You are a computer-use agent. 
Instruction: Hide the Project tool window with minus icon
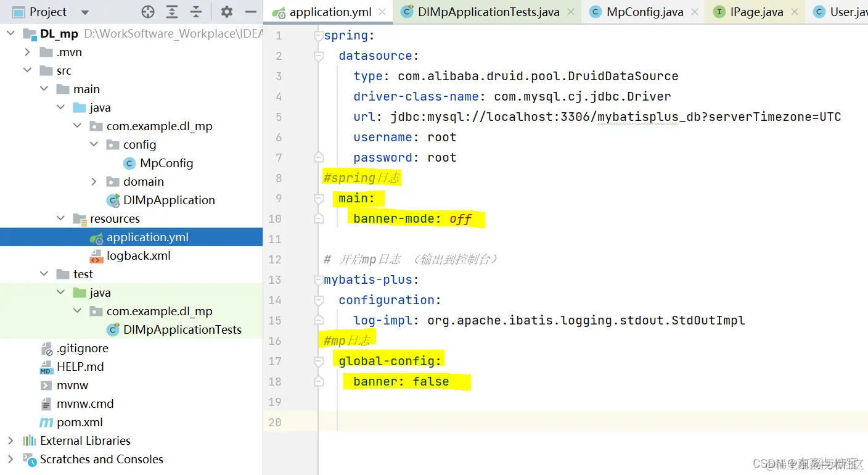pyautogui.click(x=250, y=12)
